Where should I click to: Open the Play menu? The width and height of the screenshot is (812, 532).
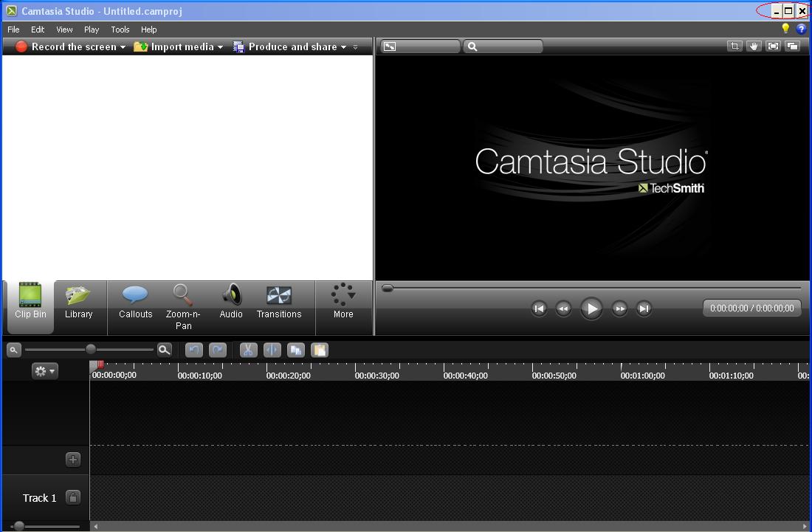[91, 30]
